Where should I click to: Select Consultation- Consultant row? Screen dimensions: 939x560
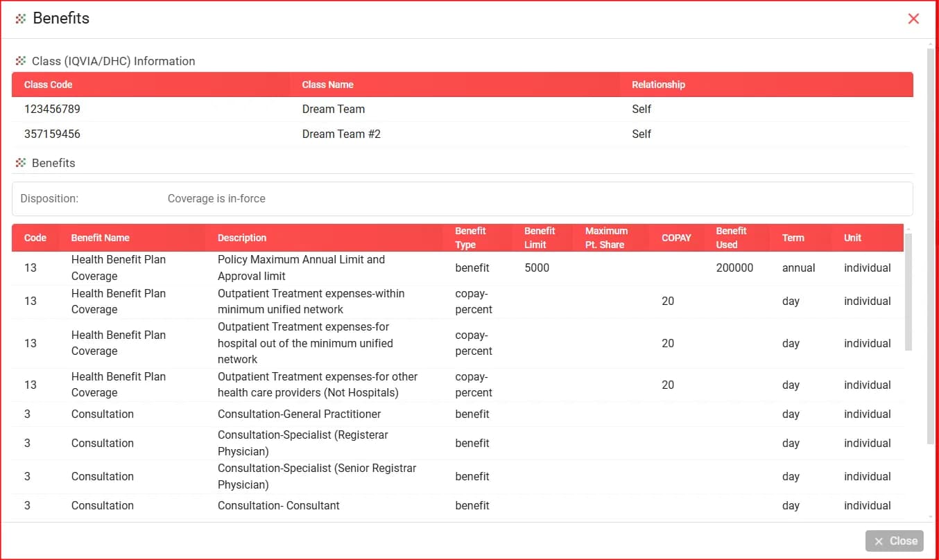pos(458,505)
